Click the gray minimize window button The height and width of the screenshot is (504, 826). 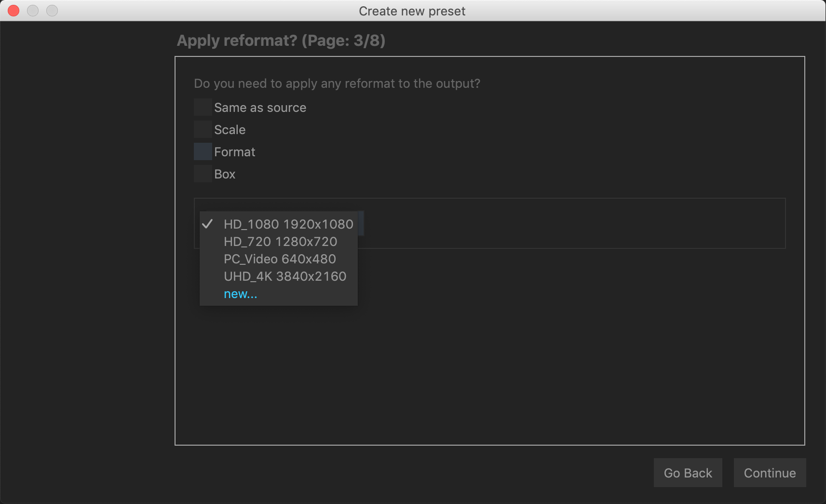point(33,11)
